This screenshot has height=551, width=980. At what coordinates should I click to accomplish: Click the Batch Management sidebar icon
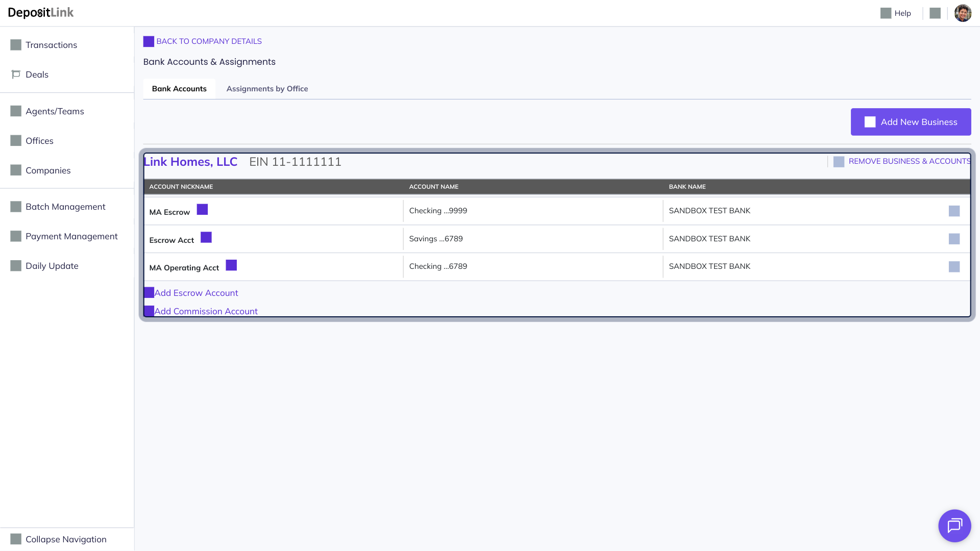point(16,207)
